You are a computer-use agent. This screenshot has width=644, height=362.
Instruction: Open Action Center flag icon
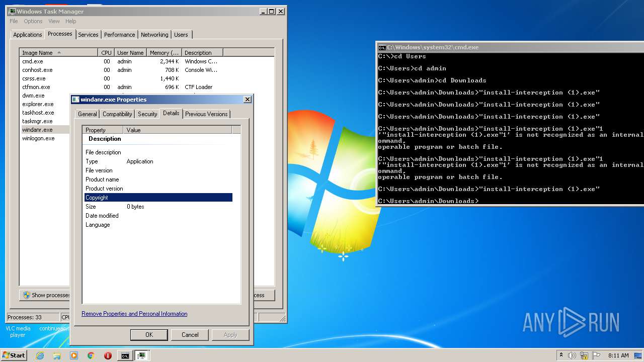(x=596, y=355)
